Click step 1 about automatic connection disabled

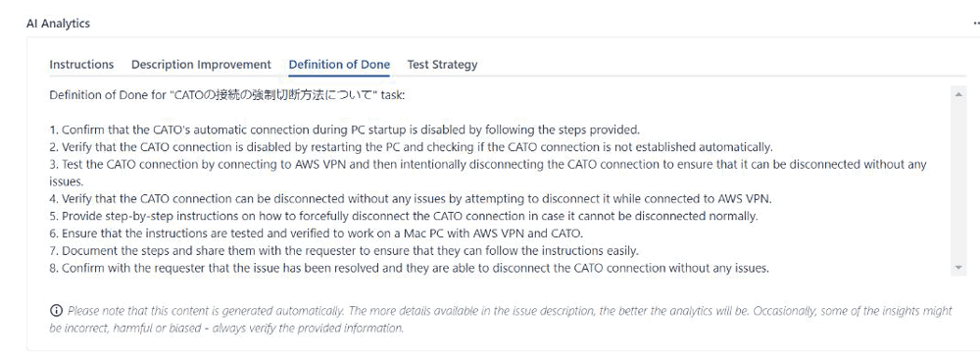(x=345, y=130)
